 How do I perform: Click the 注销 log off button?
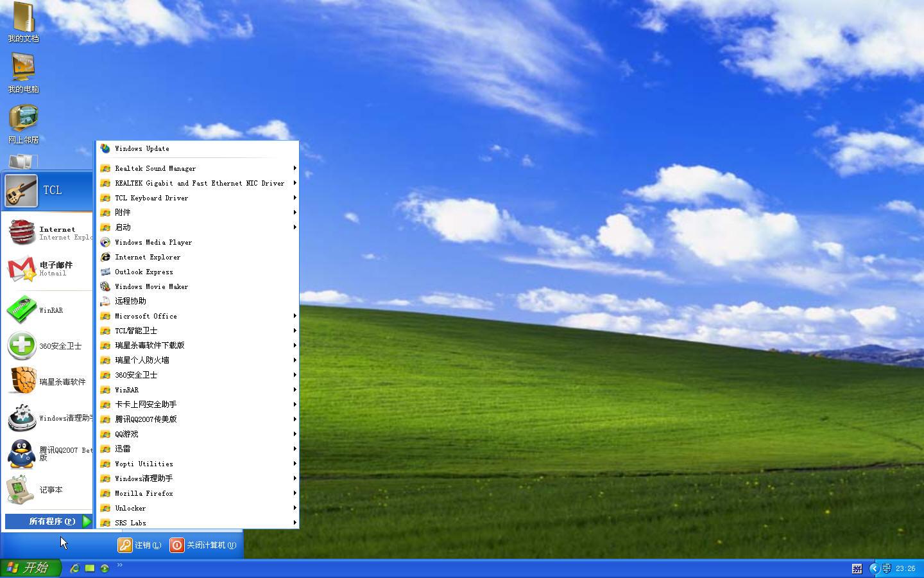click(x=140, y=545)
